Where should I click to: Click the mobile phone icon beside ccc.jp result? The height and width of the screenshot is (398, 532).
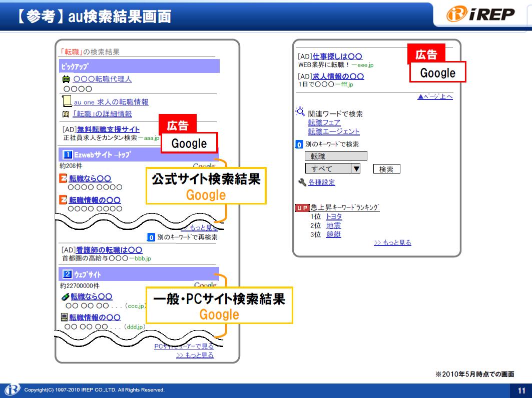click(65, 297)
